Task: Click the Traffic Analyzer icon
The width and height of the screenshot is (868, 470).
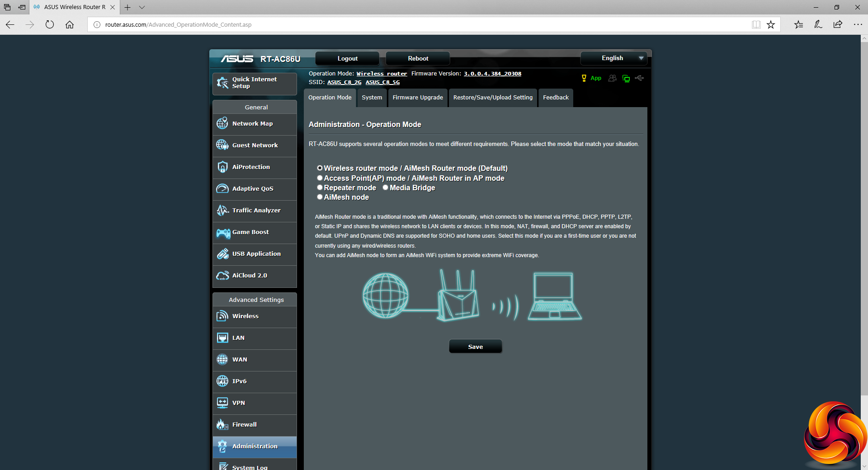Action: (222, 210)
